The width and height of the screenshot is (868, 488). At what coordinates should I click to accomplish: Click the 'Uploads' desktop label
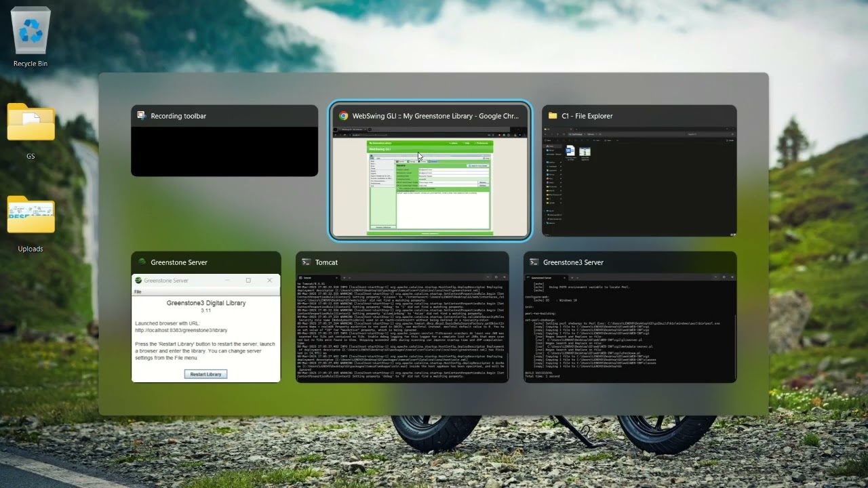click(x=31, y=249)
